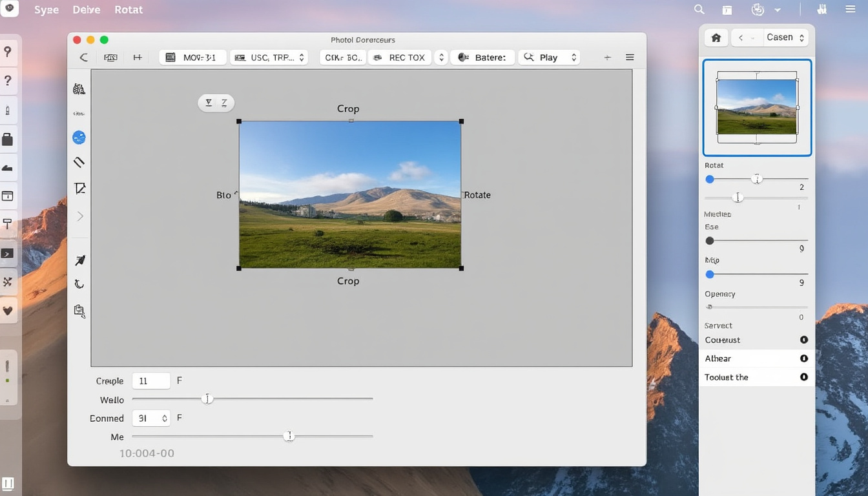Toggle the Athear option indicator
Screen dimensions: 868x496
[804, 358]
